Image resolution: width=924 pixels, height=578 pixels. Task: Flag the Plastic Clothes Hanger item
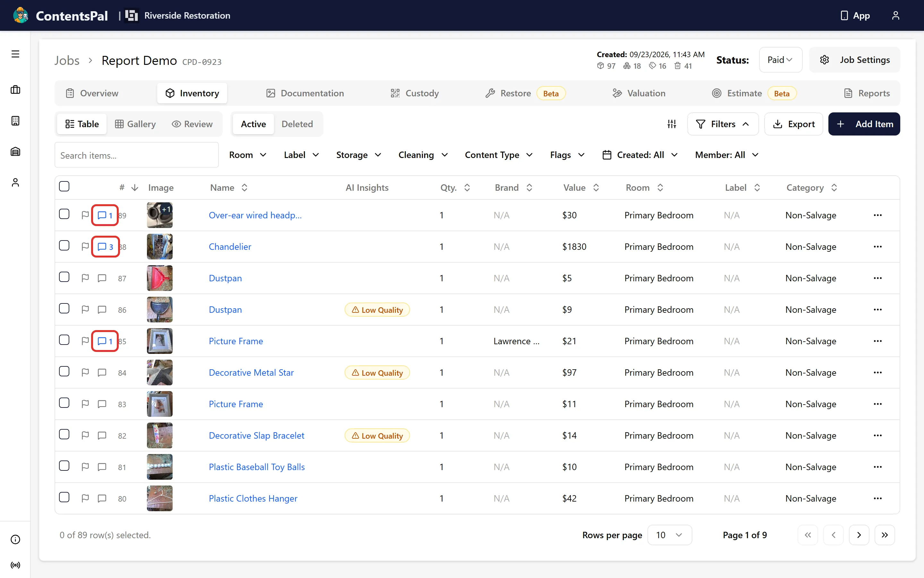85,498
